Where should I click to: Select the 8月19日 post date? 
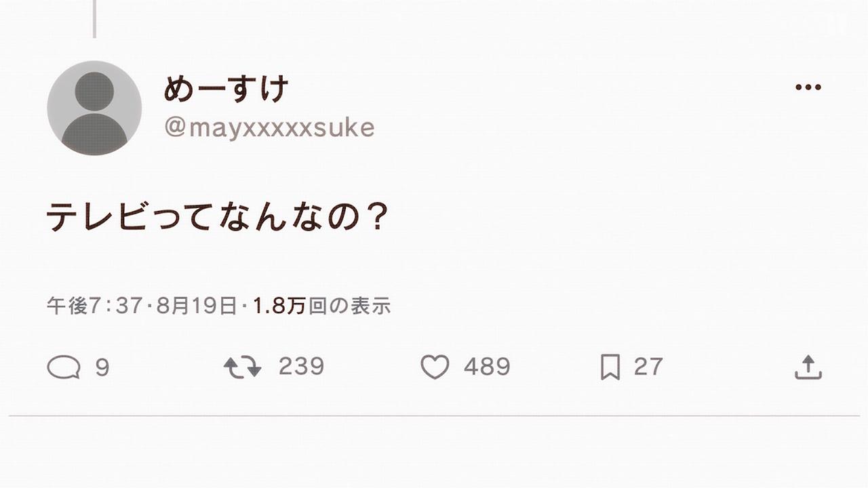click(x=196, y=306)
